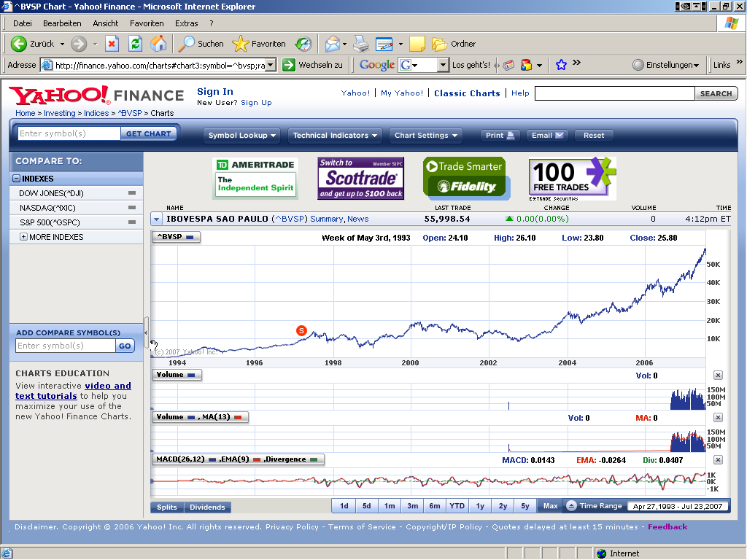The image size is (747, 560).
Task: Click minus icon next to NASDAQ(^IXIC)
Action: (x=132, y=208)
